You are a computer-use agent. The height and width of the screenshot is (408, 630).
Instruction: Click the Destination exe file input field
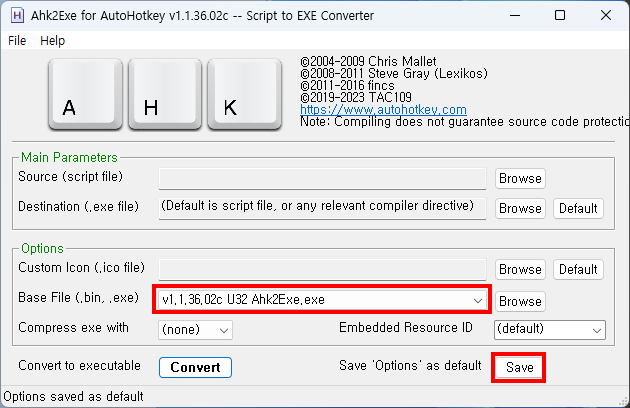click(x=322, y=208)
